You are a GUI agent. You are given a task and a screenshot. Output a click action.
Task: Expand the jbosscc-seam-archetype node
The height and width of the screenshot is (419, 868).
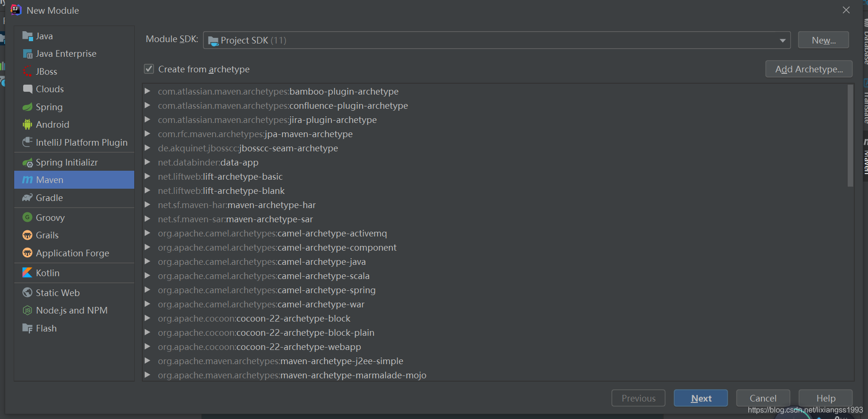click(x=148, y=148)
